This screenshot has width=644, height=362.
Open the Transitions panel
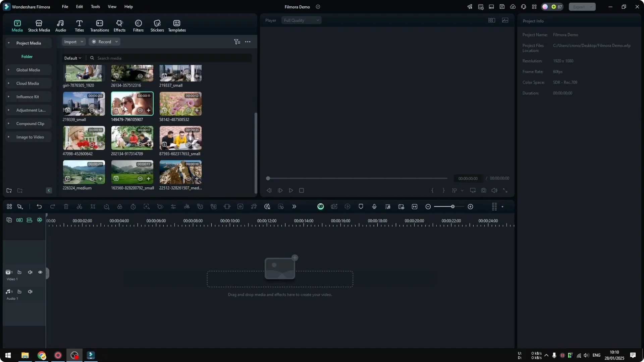pos(99,25)
